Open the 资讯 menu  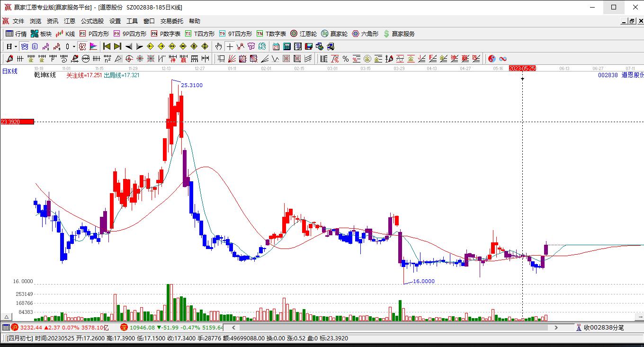[x=53, y=21]
